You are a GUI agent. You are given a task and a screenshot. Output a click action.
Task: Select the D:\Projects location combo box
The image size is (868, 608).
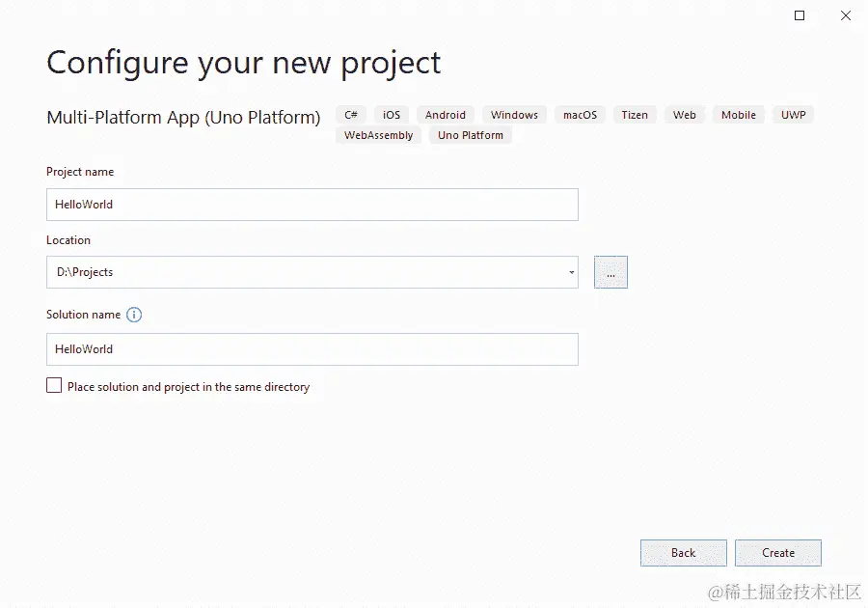click(x=312, y=272)
